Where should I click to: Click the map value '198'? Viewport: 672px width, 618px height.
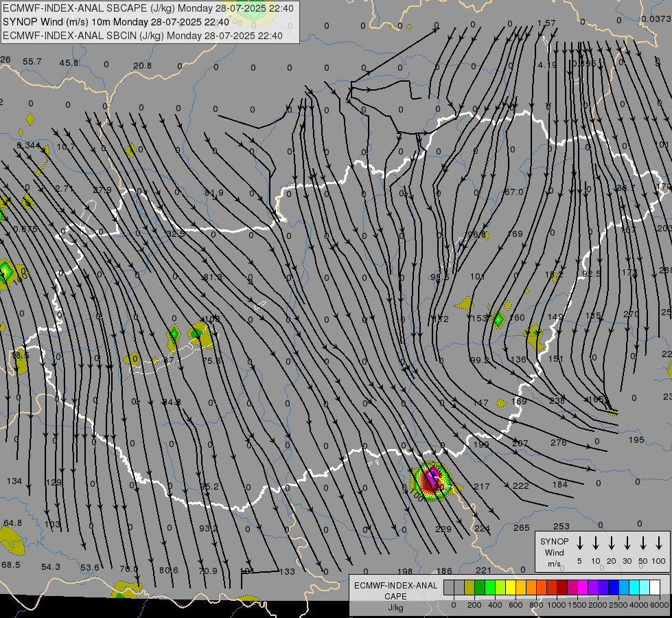[404, 571]
